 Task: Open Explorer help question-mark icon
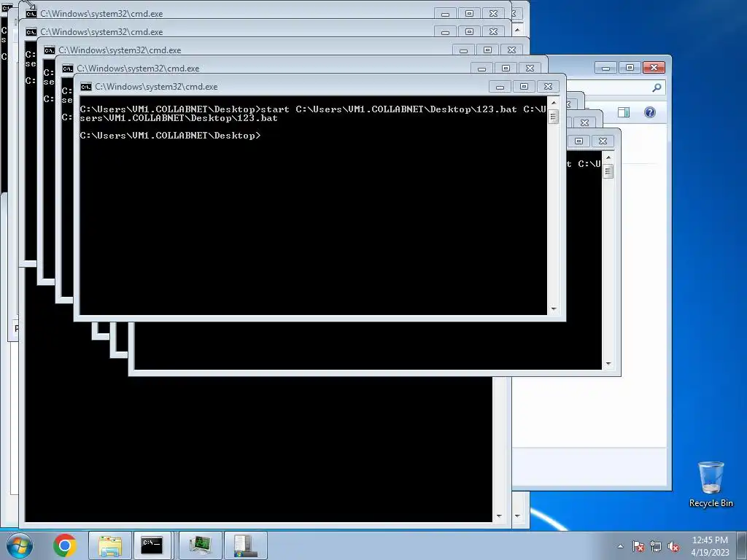pos(650,112)
